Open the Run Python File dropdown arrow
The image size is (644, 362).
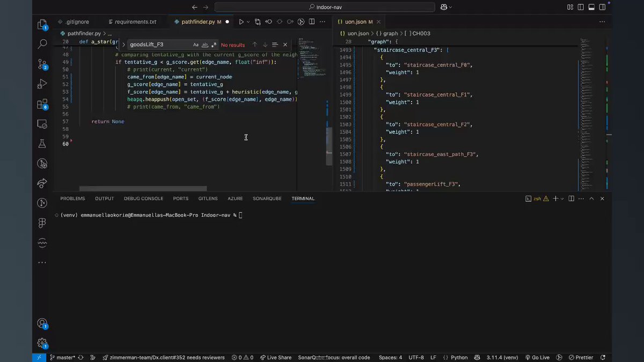click(248, 22)
